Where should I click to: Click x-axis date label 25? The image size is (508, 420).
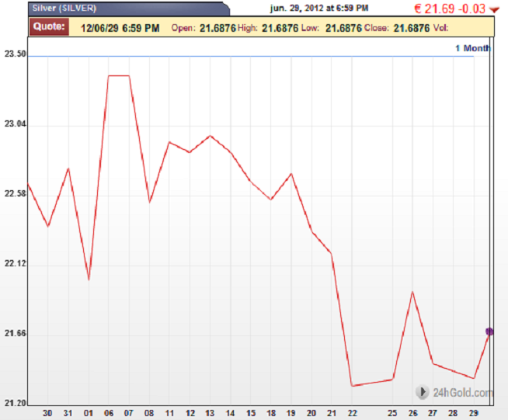[x=392, y=413]
